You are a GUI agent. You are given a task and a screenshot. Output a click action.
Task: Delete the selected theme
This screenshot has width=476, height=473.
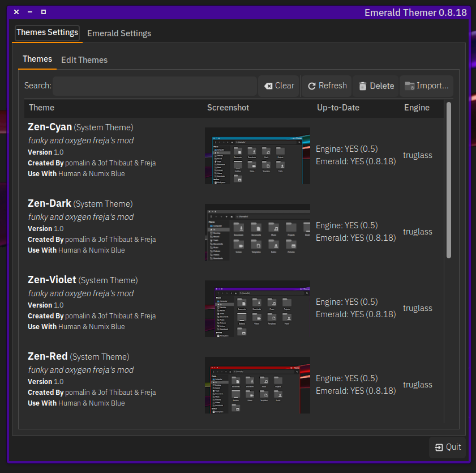point(376,86)
